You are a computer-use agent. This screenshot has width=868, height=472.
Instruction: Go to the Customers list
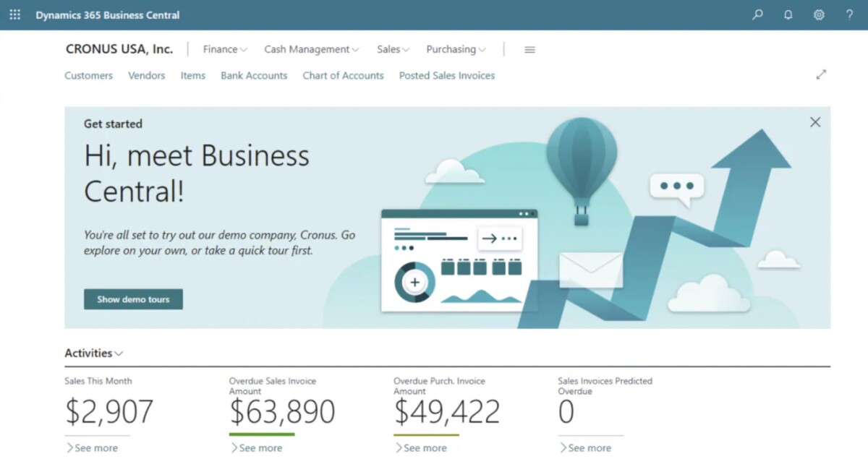coord(88,75)
